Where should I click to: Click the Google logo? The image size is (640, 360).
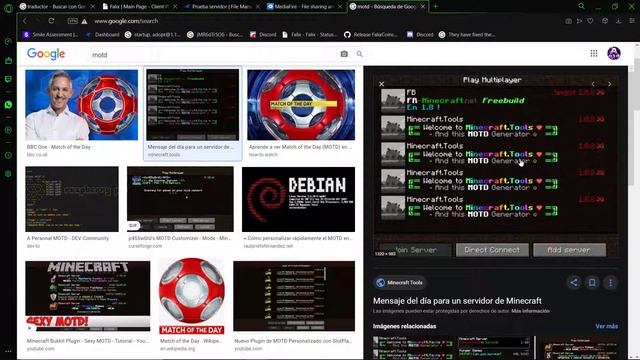[x=46, y=54]
